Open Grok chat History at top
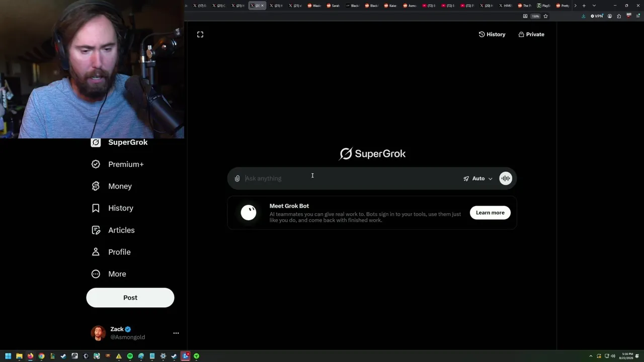 point(492,34)
